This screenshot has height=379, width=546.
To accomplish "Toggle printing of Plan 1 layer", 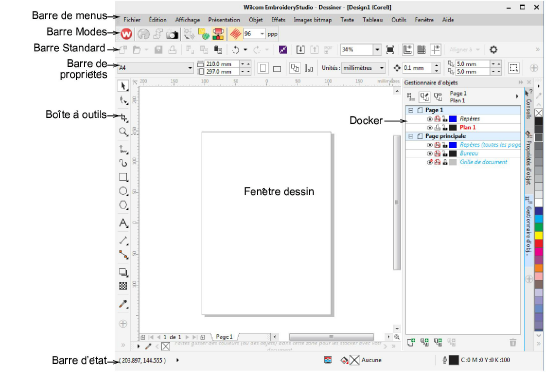I will click(437, 127).
